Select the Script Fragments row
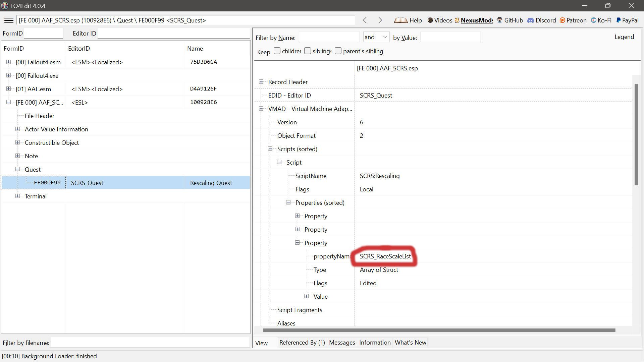The width and height of the screenshot is (644, 362). click(x=300, y=310)
